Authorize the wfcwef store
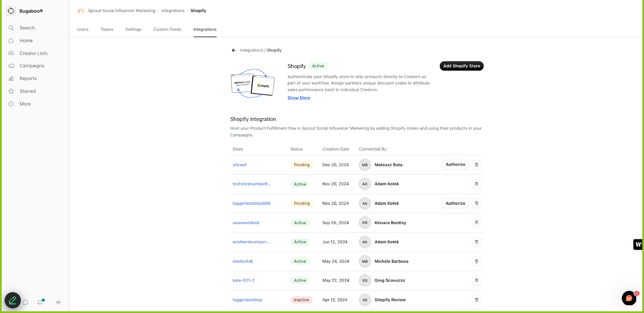This screenshot has width=644, height=313. [455, 165]
